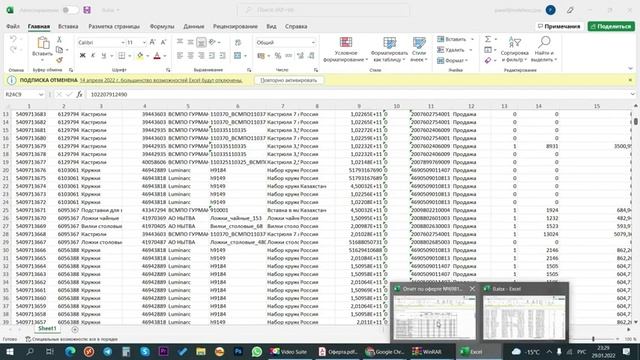Click the cell borders icon
This screenshot has height=360, width=640.
coord(122,56)
